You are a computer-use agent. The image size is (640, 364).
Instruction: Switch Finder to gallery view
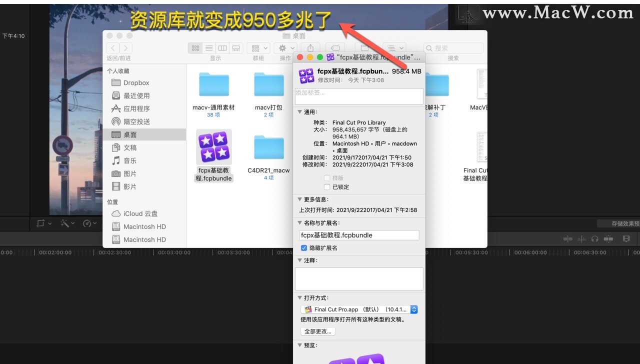pyautogui.click(x=236, y=48)
